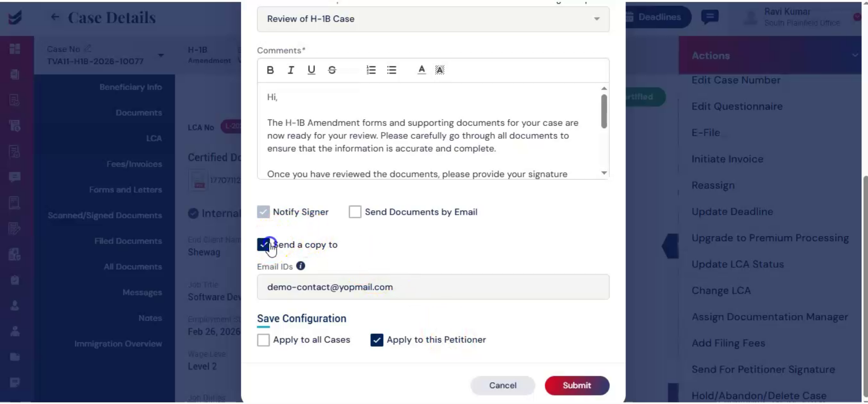
Task: Submit the review request
Action: tap(577, 386)
